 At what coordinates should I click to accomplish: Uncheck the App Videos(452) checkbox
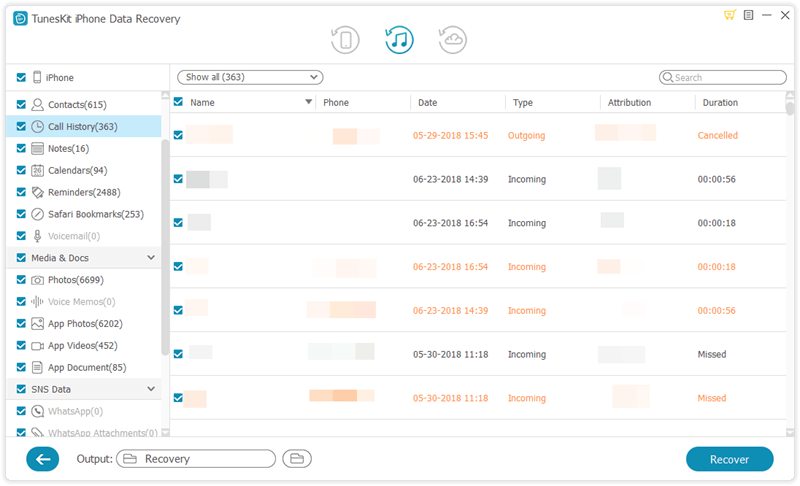click(21, 345)
